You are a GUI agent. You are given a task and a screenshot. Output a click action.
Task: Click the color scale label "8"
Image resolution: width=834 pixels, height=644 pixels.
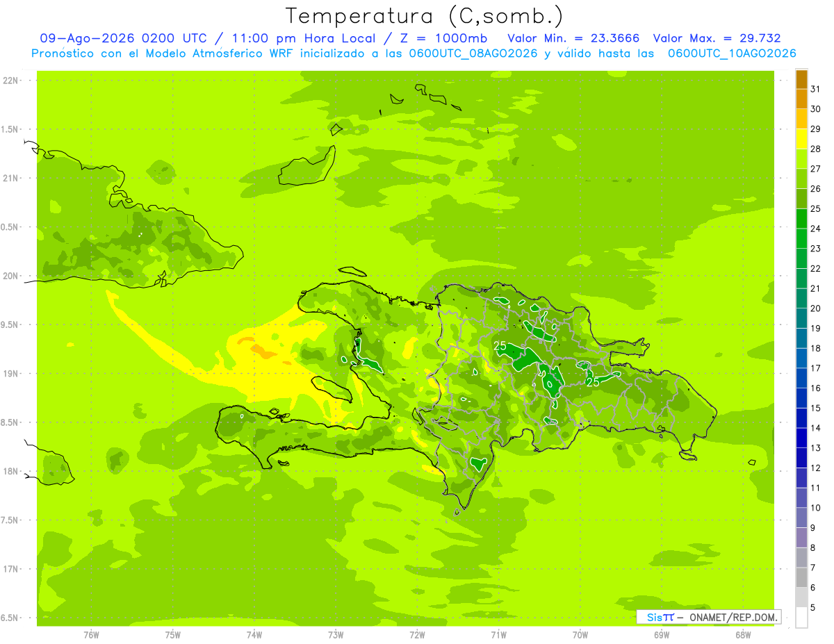click(813, 547)
